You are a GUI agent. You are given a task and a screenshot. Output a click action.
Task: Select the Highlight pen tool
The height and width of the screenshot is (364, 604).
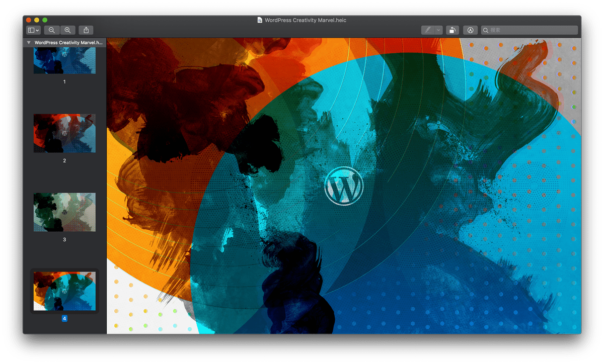[x=428, y=30]
